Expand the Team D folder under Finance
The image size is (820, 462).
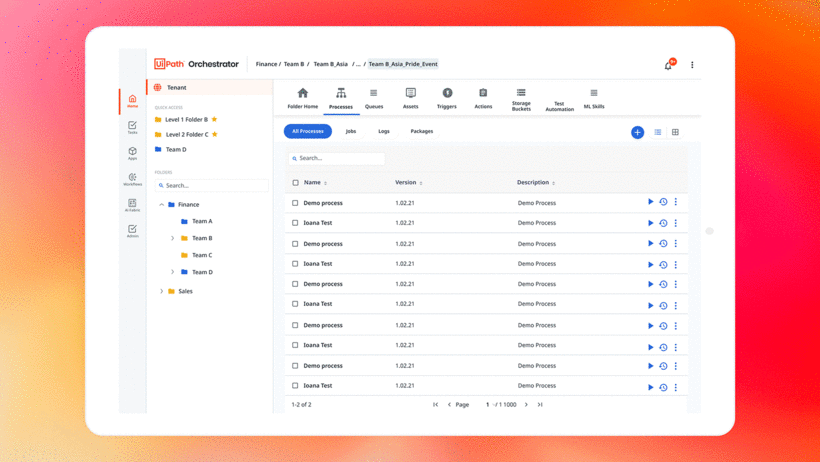click(x=173, y=272)
